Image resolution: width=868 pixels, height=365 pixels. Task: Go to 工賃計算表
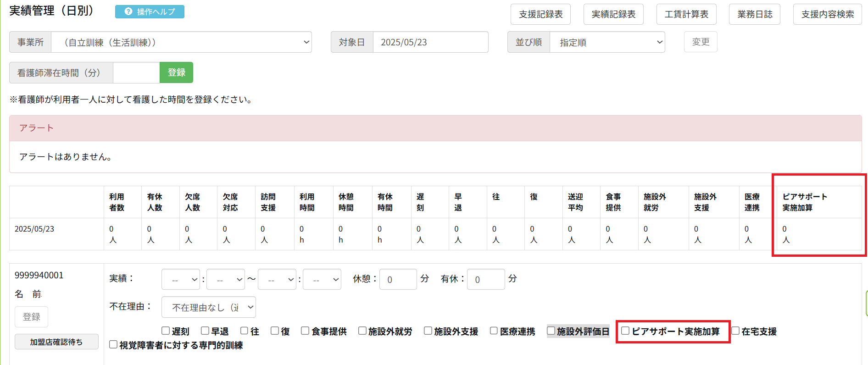pos(686,14)
